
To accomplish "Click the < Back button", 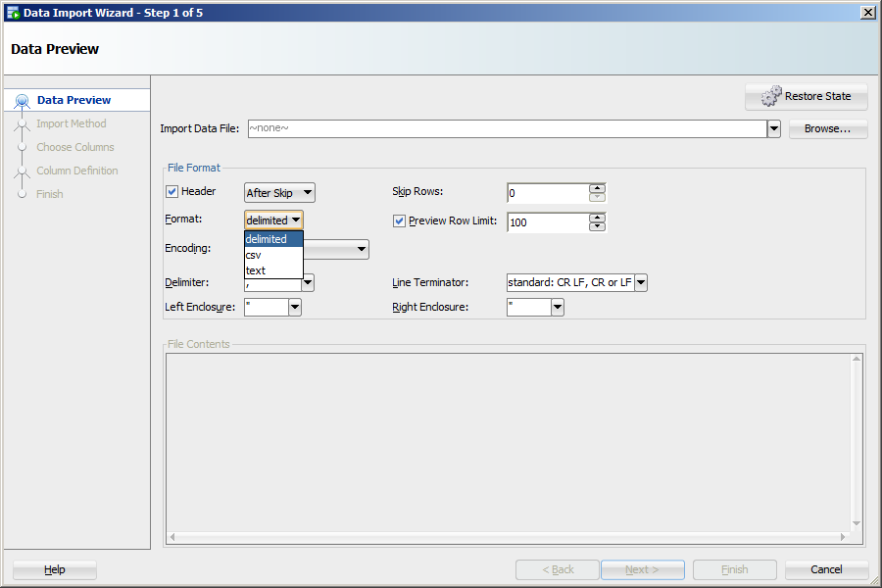I will point(558,570).
